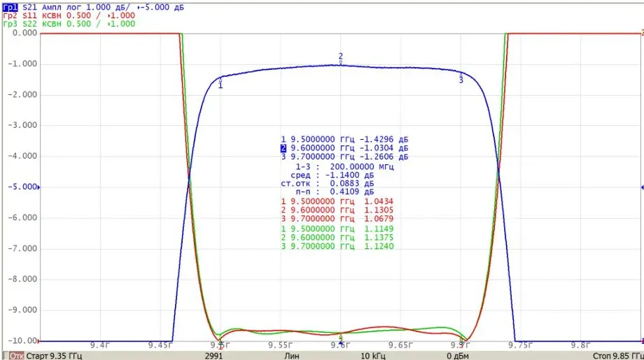This screenshot has height=360, width=644.
Task: Click the Старт 9.35 ГГц field
Action: tap(54, 356)
